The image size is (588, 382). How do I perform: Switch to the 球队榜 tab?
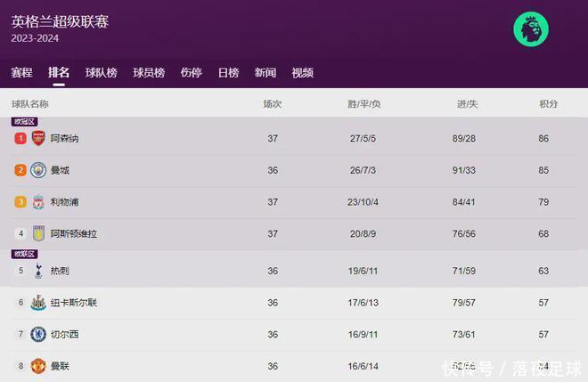(101, 73)
